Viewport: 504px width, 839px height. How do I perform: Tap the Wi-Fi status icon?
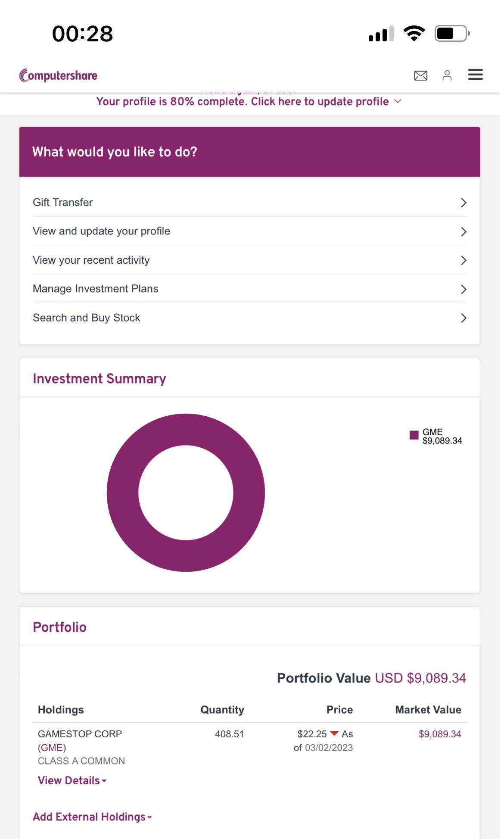414,33
